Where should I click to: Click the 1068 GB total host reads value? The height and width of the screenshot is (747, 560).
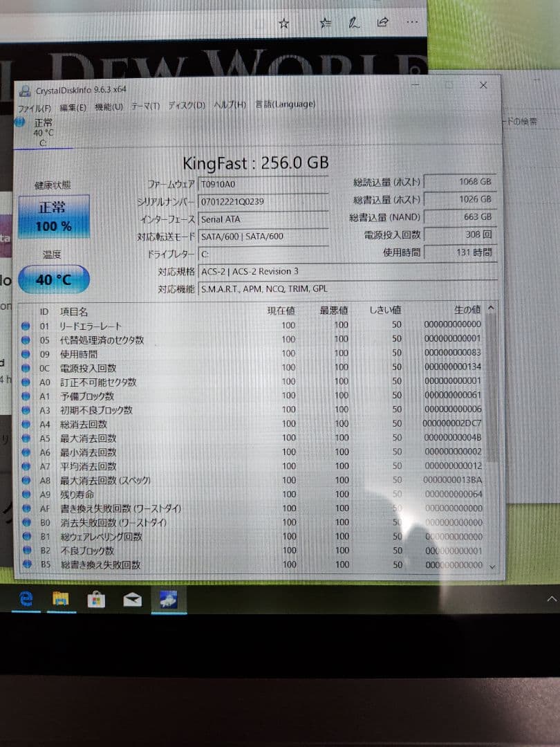point(460,181)
